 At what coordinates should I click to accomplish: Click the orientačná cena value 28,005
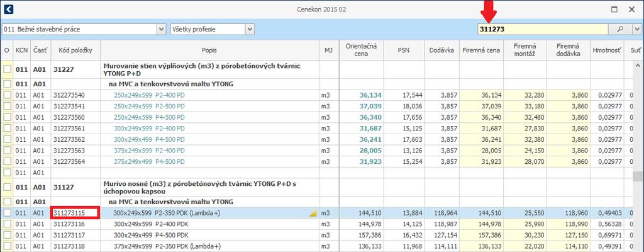pyautogui.click(x=370, y=151)
